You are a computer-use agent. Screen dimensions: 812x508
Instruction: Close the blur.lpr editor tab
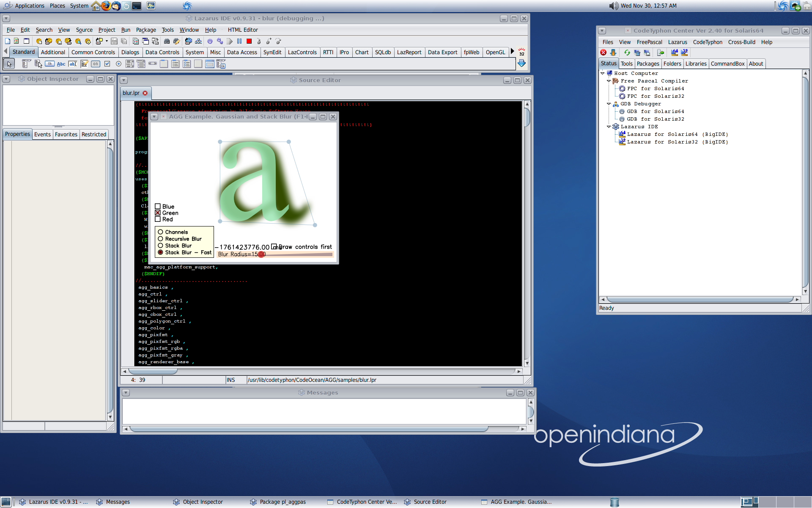click(145, 93)
